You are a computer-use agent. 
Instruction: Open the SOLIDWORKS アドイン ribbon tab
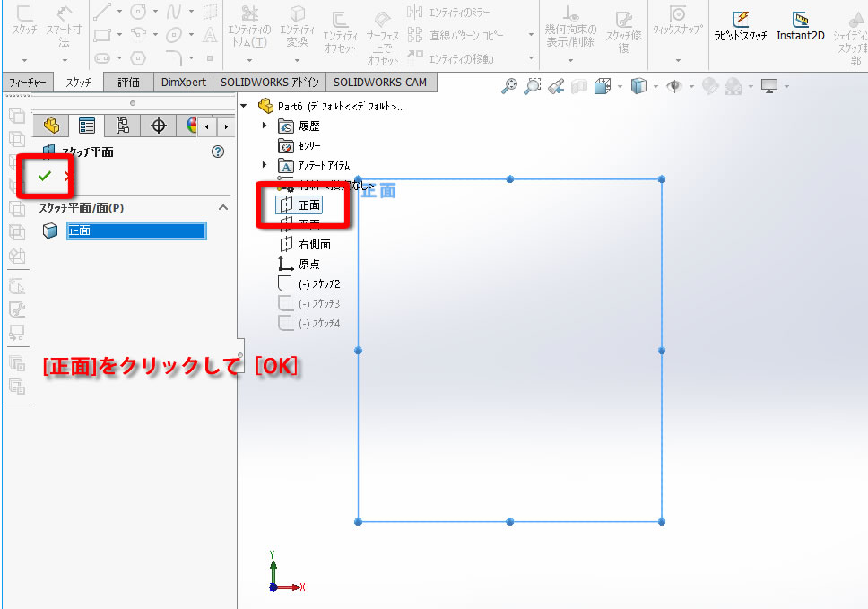[270, 82]
